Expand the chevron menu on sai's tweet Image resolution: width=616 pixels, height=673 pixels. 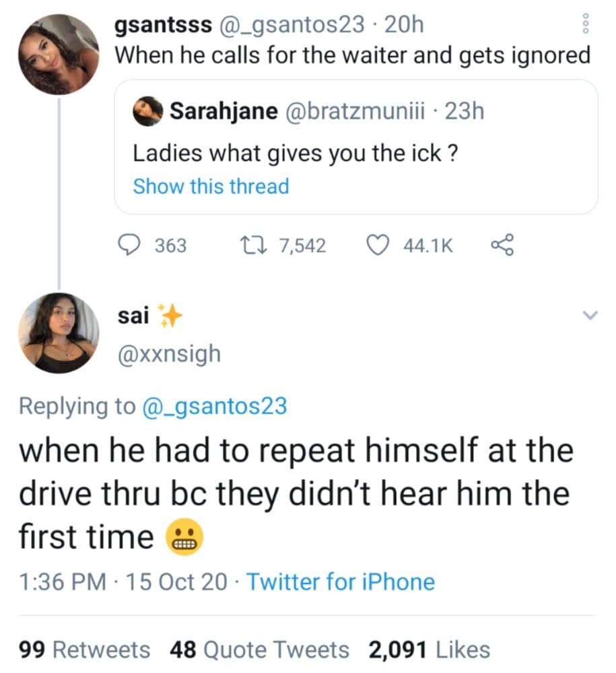pyautogui.click(x=590, y=316)
